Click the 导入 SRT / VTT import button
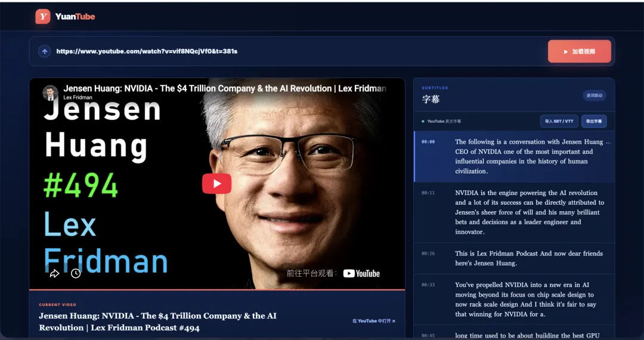 click(x=559, y=122)
